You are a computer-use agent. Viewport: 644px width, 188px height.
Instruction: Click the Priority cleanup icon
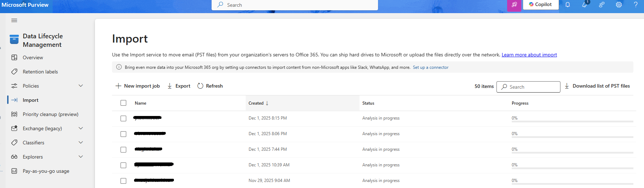point(14,114)
